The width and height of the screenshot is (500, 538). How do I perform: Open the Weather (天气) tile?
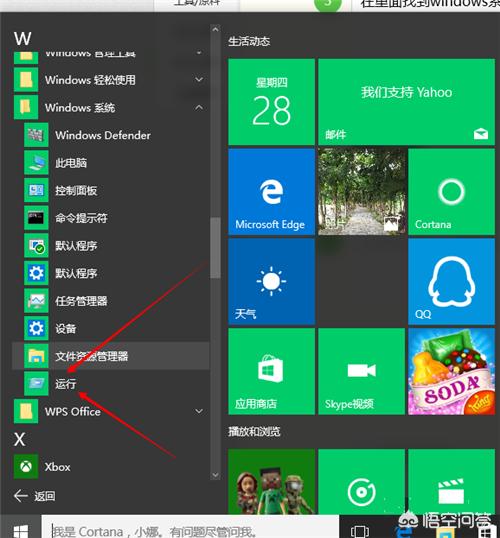click(x=271, y=282)
